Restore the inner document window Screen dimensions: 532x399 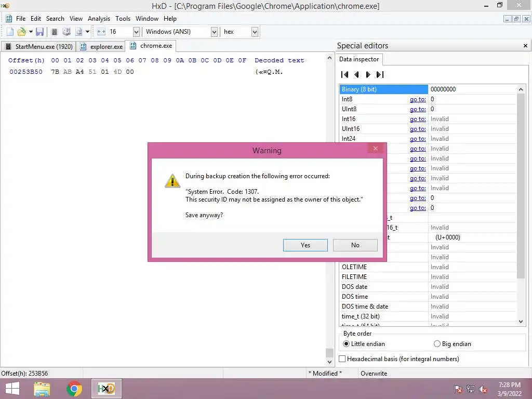tap(516, 19)
